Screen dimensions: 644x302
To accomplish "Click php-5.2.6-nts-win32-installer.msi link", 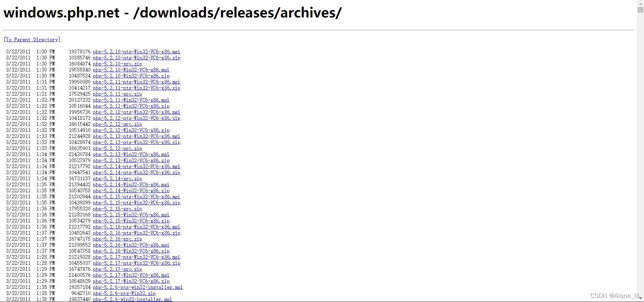I will click(138, 287).
